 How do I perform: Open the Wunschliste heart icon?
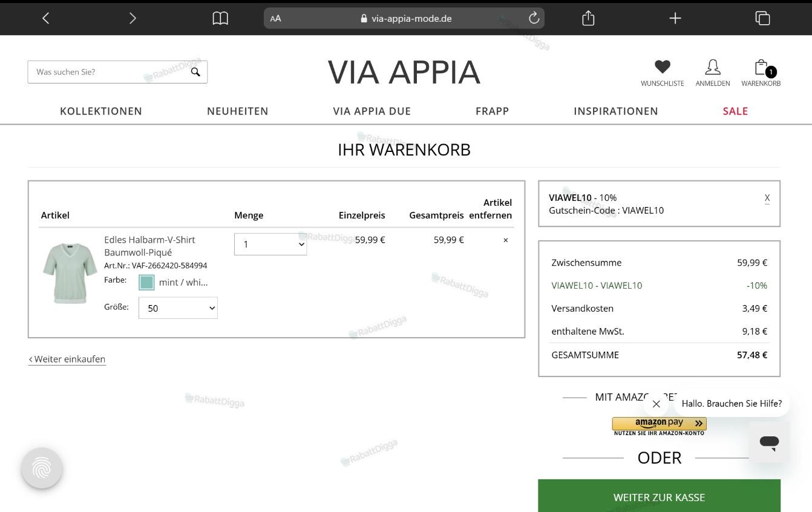663,67
